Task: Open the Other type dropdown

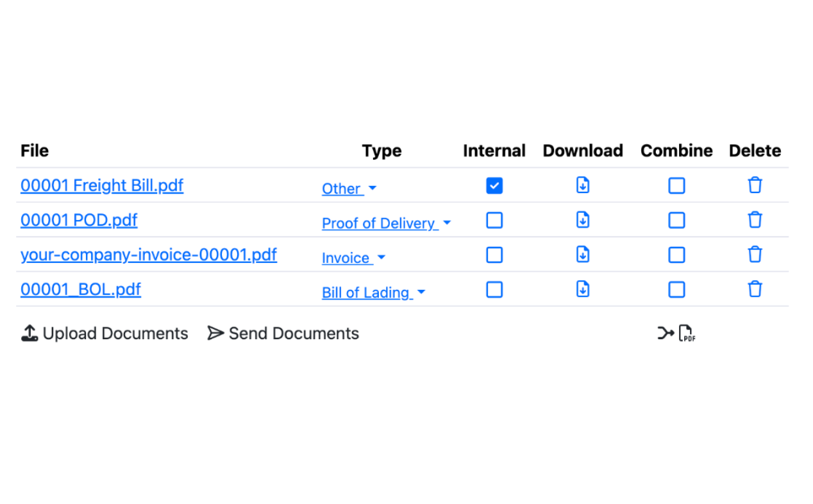Action: click(x=349, y=189)
